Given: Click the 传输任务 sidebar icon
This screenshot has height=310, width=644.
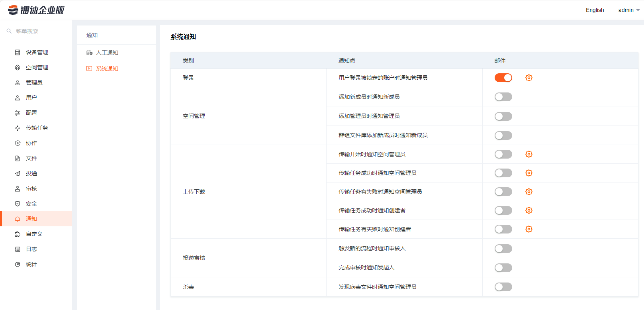Looking at the screenshot, I should coord(18,128).
